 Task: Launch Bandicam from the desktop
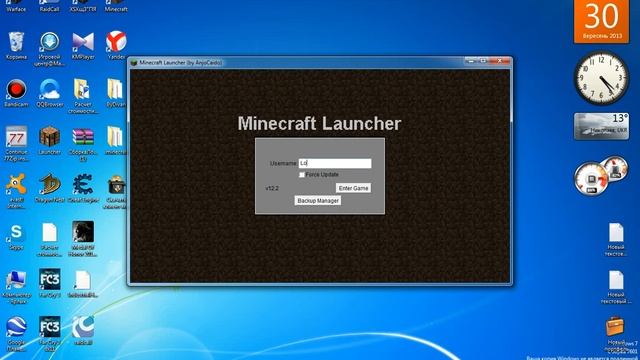(x=16, y=89)
